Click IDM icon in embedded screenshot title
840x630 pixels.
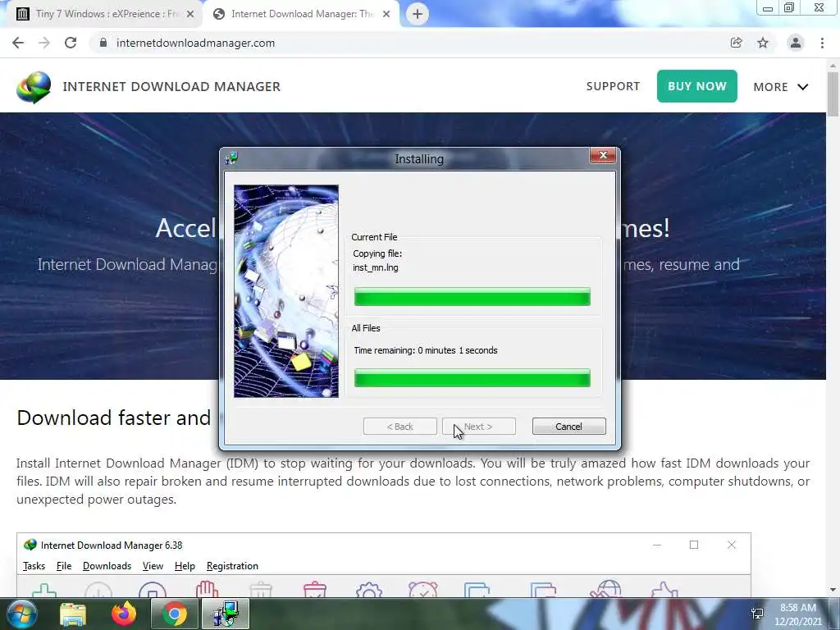coord(30,545)
